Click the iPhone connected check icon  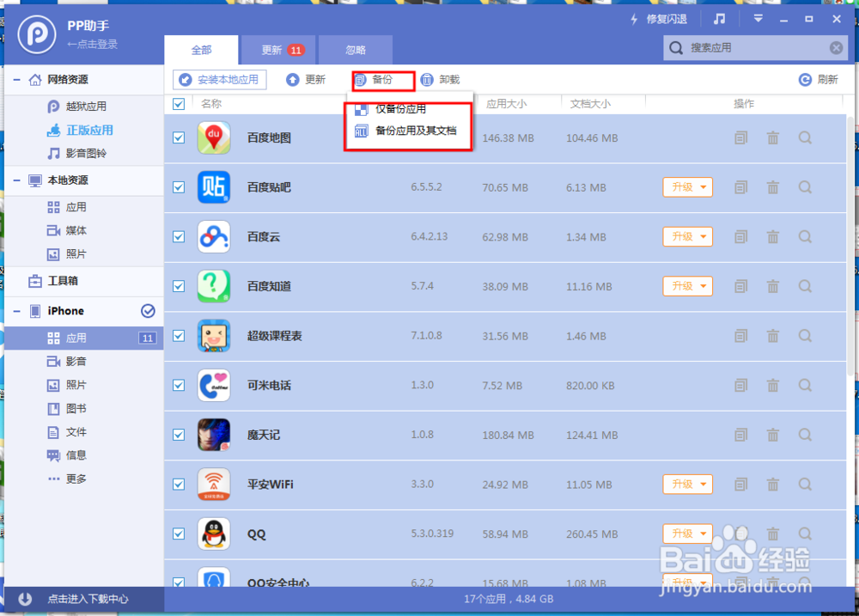point(148,311)
